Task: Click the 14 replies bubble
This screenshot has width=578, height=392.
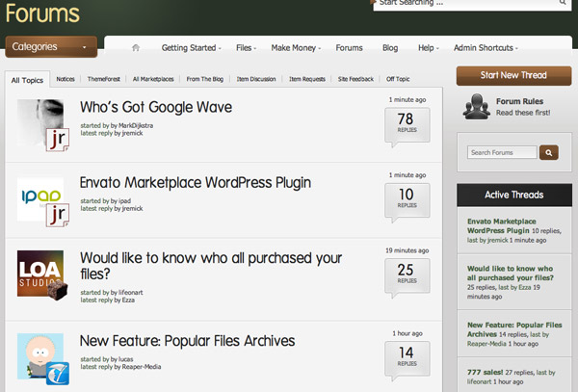Action: coord(407,359)
